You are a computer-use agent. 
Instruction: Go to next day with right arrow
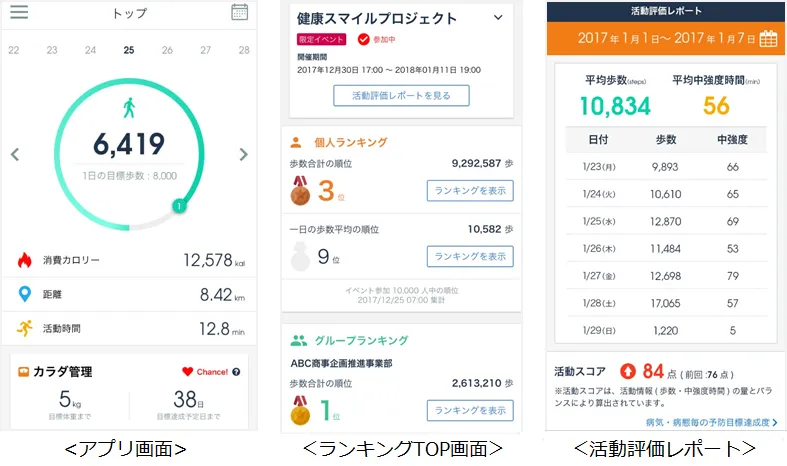(x=243, y=154)
